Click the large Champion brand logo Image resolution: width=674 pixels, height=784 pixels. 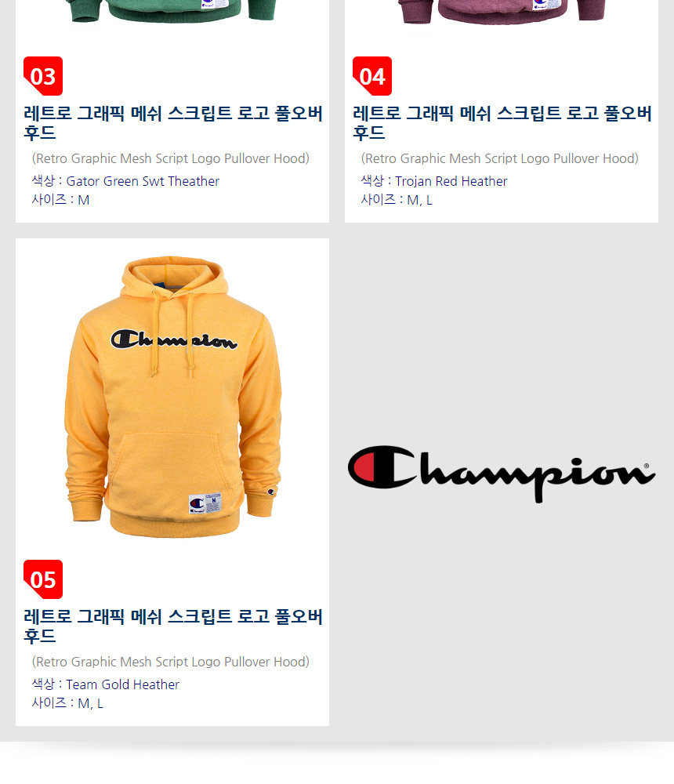click(502, 474)
